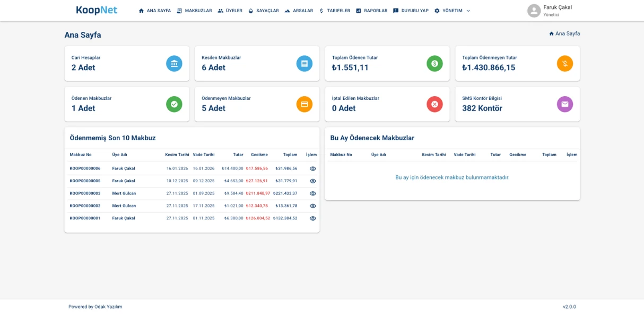Image resolution: width=644 pixels, height=314 pixels.
Task: Click the SMS Kontör Bilgisi envelope icon
Action: (x=565, y=104)
